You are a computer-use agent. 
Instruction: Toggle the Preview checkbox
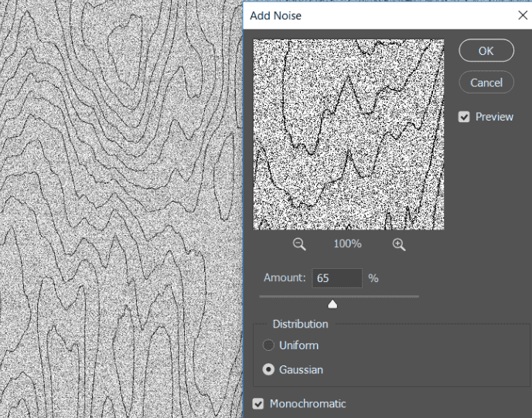pyautogui.click(x=464, y=117)
